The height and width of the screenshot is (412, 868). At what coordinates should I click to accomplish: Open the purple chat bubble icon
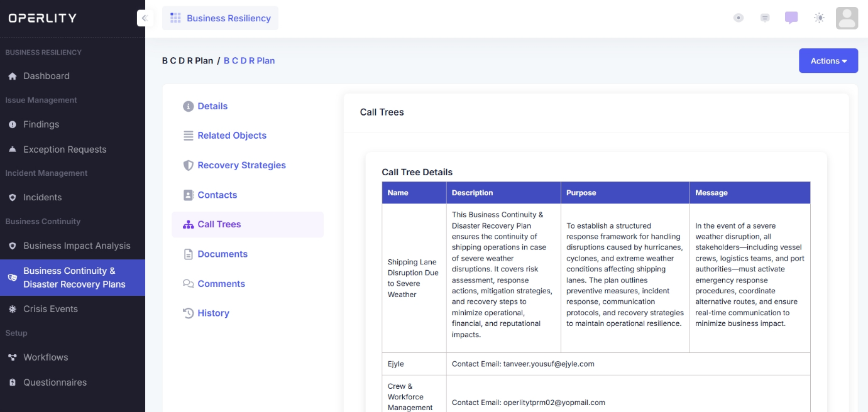click(x=791, y=18)
